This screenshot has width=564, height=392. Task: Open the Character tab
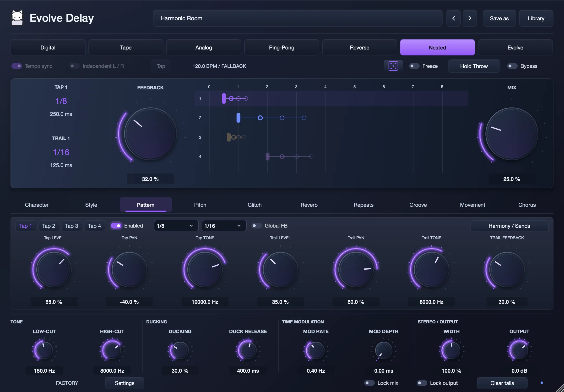pyautogui.click(x=37, y=205)
